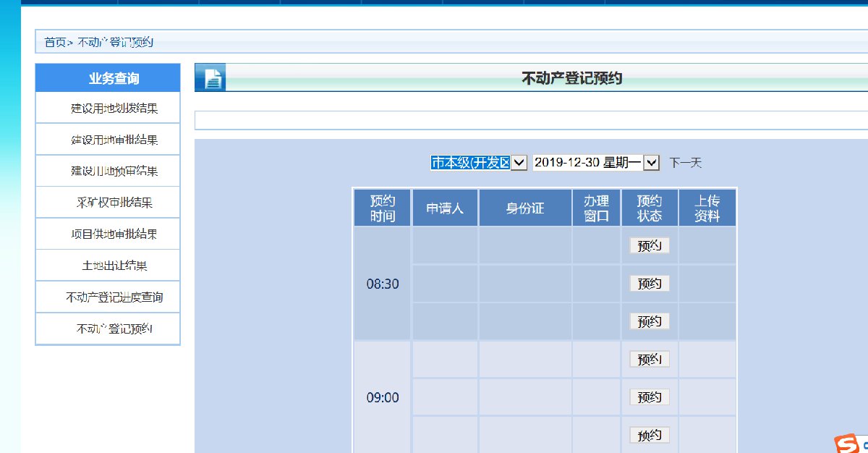Click the Sogou input method icon
The height and width of the screenshot is (453, 868).
[x=848, y=444]
